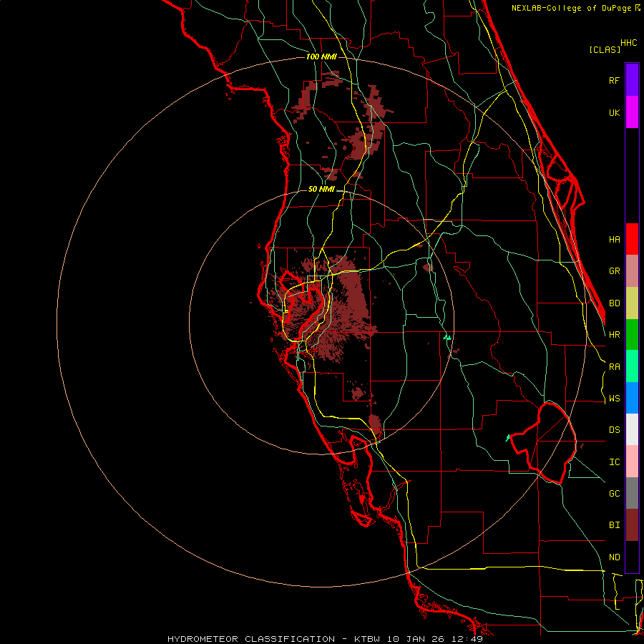Click the HR legend label
The height and width of the screenshot is (644, 644).
click(x=614, y=335)
